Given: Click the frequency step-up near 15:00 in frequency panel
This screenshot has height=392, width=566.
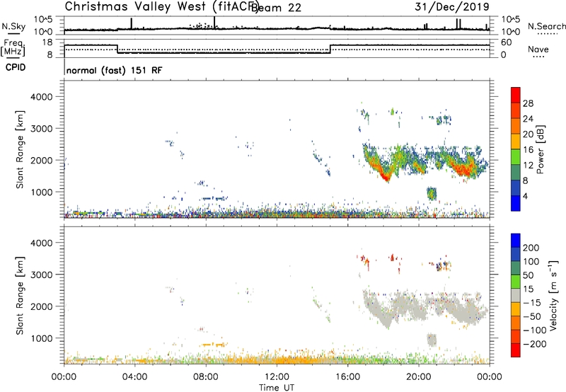Looking at the screenshot, I should [x=330, y=49].
